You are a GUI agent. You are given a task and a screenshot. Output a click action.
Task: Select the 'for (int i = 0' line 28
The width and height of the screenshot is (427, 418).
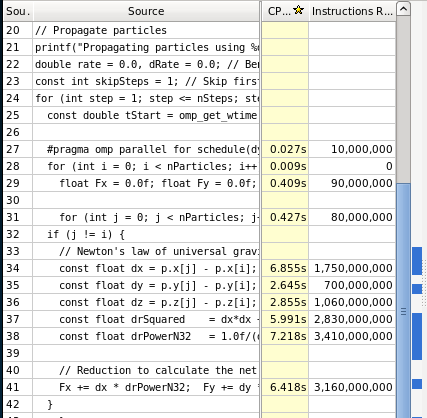(x=146, y=166)
